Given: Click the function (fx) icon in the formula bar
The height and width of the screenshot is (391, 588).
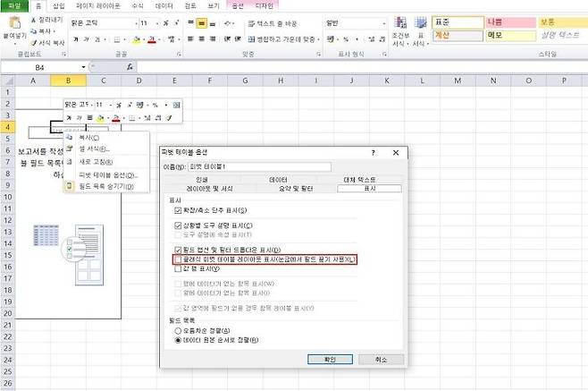Looking at the screenshot, I should pyautogui.click(x=130, y=67).
